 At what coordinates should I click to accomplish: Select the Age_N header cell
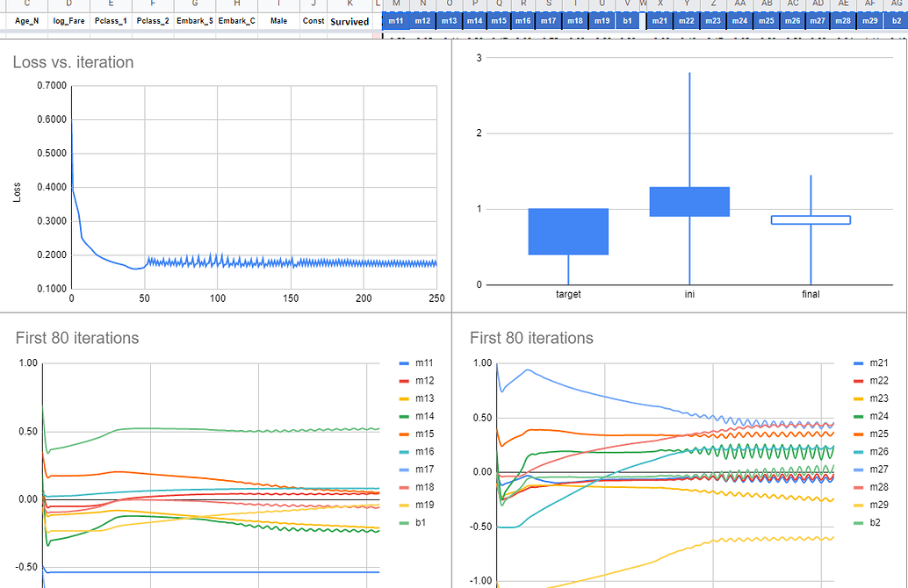point(25,21)
